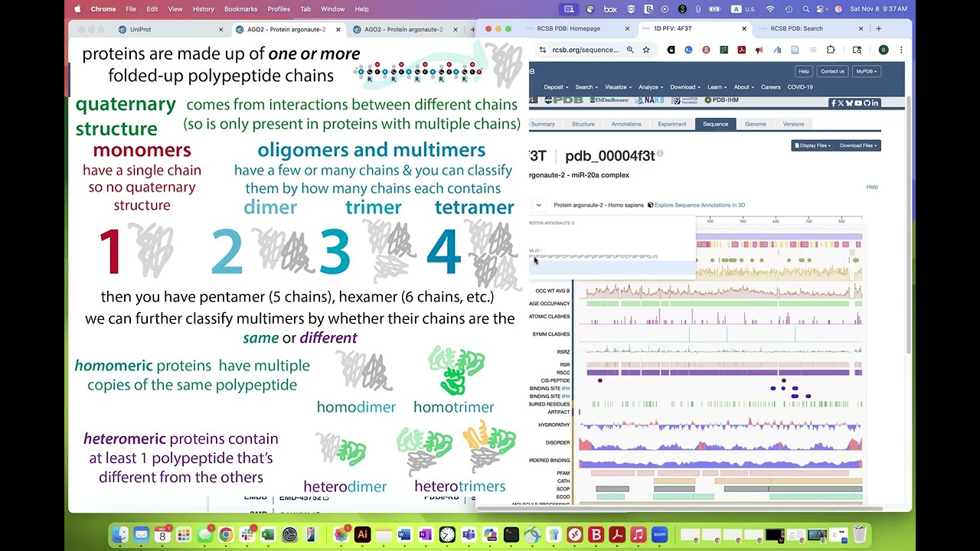
Task: Open the Bookmarks menu in the menu bar
Action: pyautogui.click(x=240, y=9)
